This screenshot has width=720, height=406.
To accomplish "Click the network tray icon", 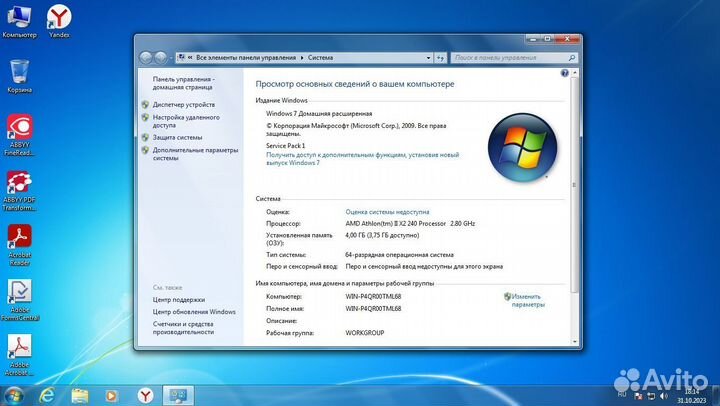I will [x=651, y=396].
